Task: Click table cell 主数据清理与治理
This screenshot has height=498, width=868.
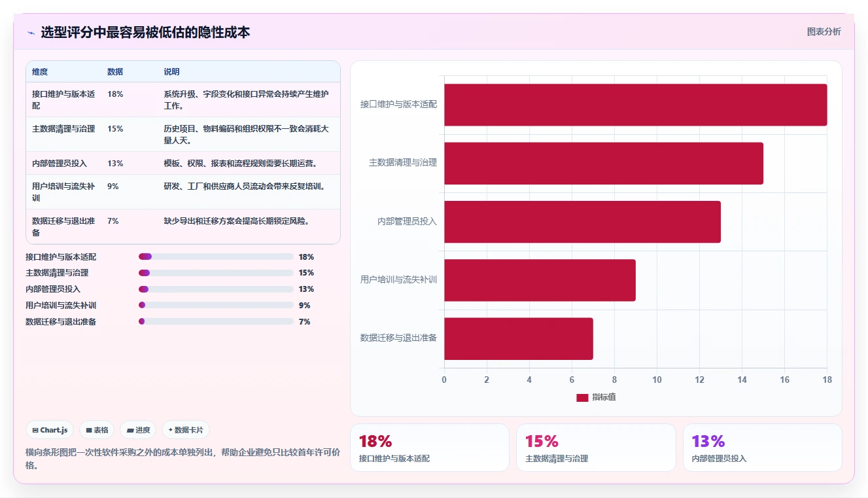Action: point(63,128)
